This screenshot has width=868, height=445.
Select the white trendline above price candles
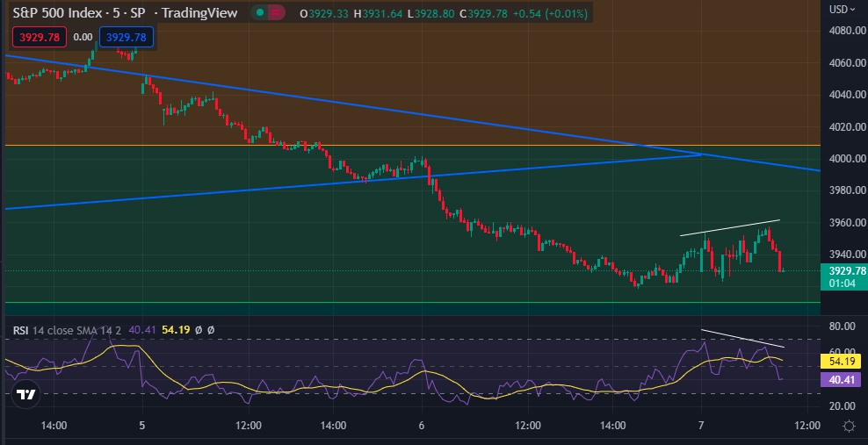729,227
